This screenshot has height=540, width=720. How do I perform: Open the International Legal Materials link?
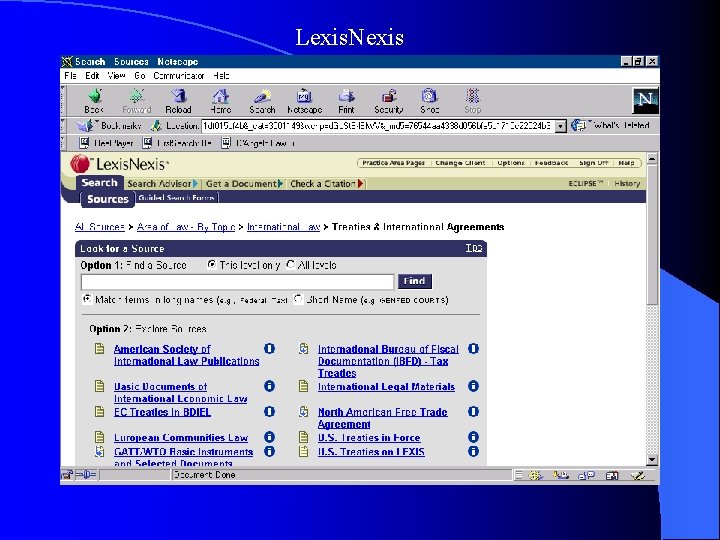(386, 387)
